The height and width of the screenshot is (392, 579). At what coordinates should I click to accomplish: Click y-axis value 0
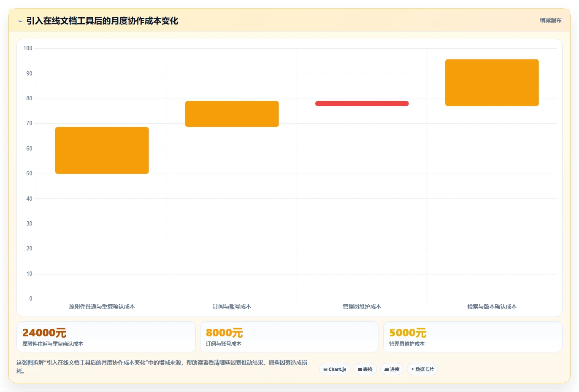pyautogui.click(x=31, y=299)
